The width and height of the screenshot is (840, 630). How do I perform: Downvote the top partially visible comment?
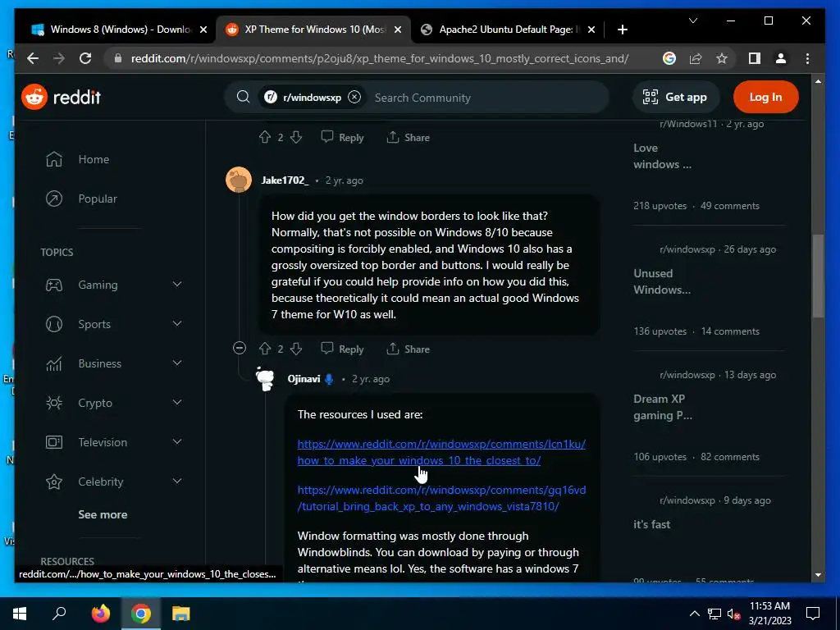(295, 137)
